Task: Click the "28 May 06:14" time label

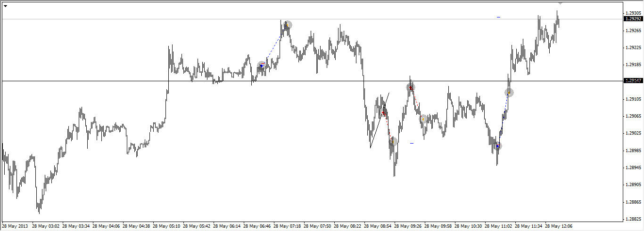Action: point(227,226)
